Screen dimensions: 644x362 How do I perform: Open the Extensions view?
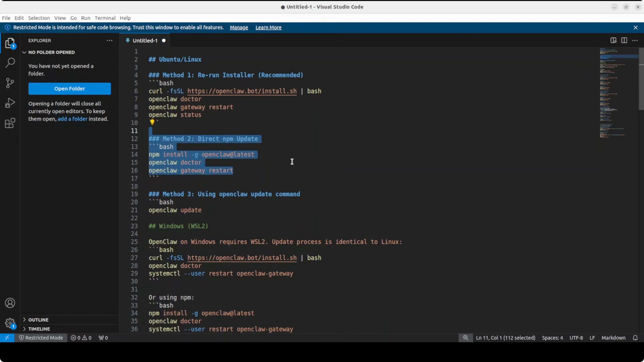point(10,123)
